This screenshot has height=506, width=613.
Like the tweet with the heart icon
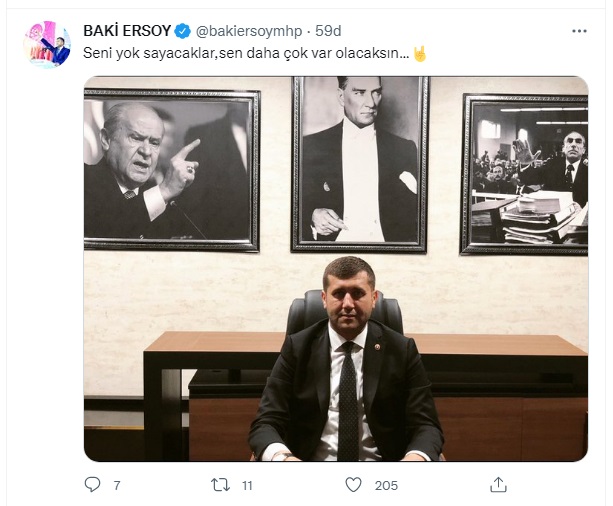[353, 485]
